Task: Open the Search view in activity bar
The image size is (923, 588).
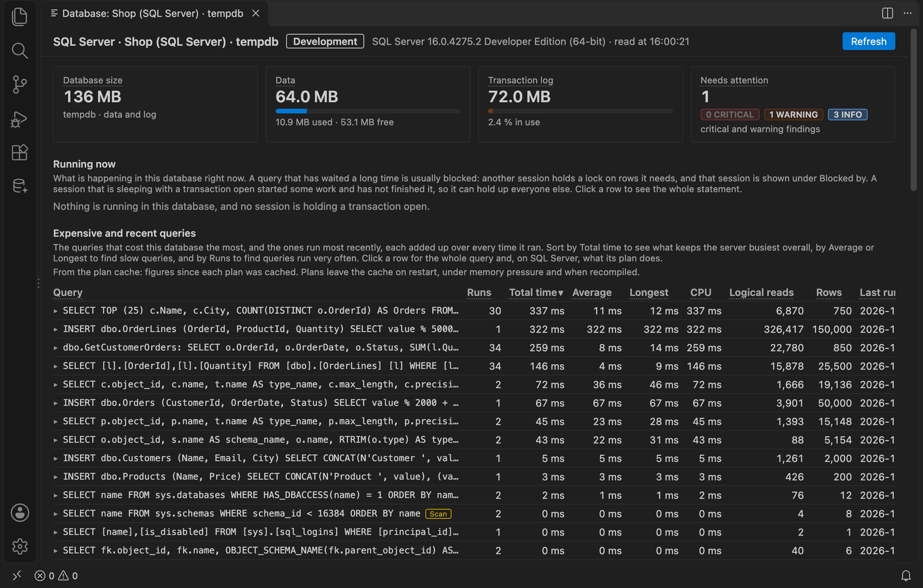Action: point(20,51)
